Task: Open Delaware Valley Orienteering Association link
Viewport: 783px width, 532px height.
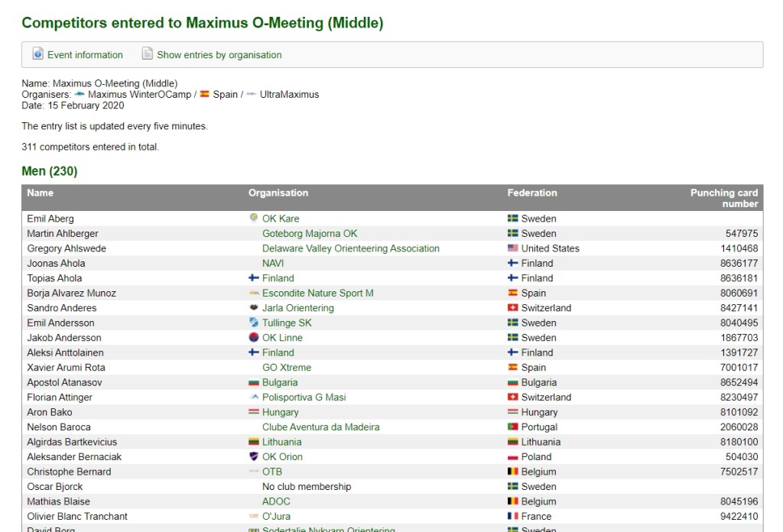Action: (x=350, y=248)
